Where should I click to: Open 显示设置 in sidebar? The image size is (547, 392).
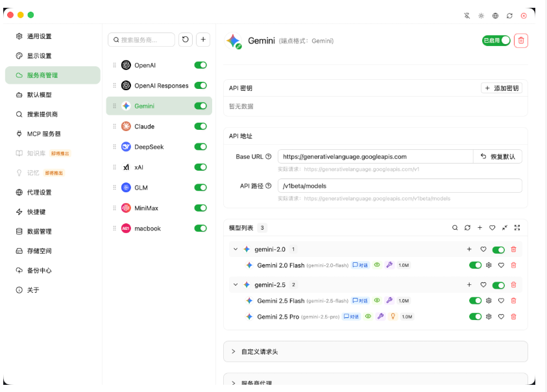tap(53, 56)
